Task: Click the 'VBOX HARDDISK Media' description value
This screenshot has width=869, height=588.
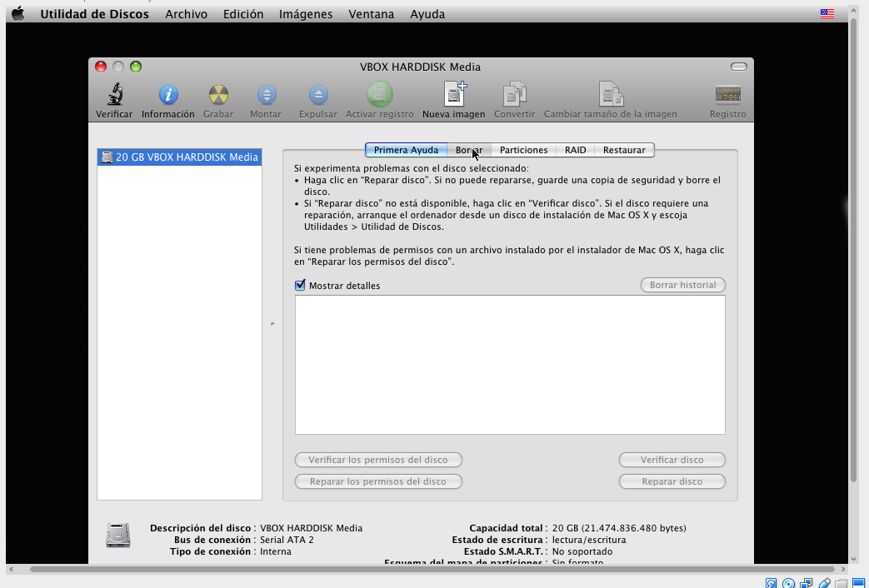Action: pos(311,528)
